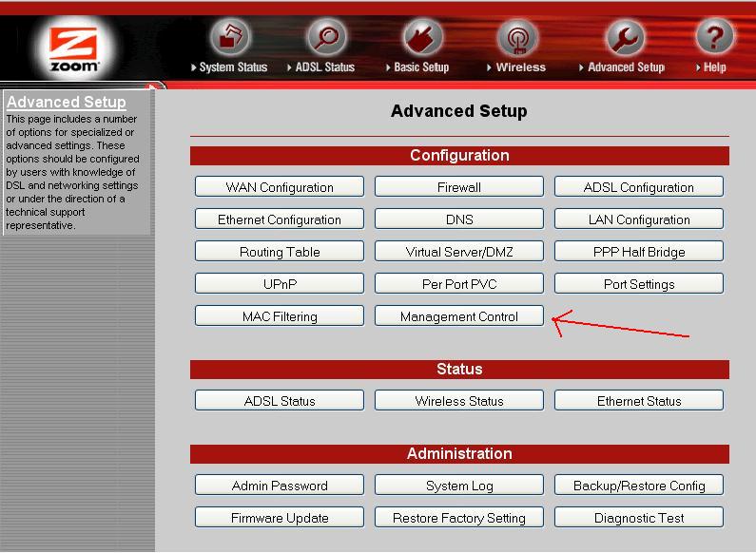Click the Wireless antenna icon
Screen dimensions: 756x553
point(518,37)
